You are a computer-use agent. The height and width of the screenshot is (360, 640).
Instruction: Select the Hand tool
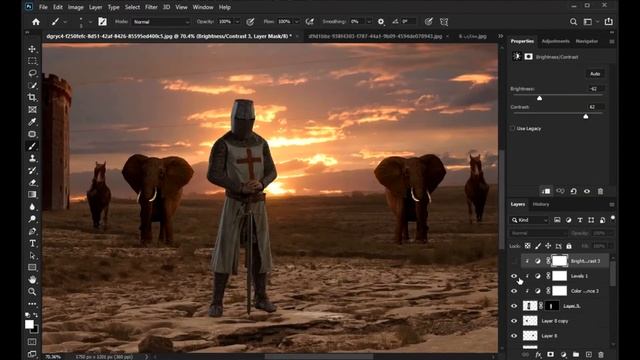tap(32, 280)
